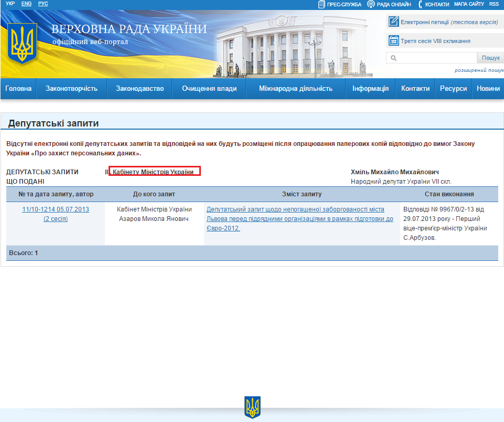Click the phone icon next to Контакти
Viewport: 504px width, 422px height.
pos(419,4)
